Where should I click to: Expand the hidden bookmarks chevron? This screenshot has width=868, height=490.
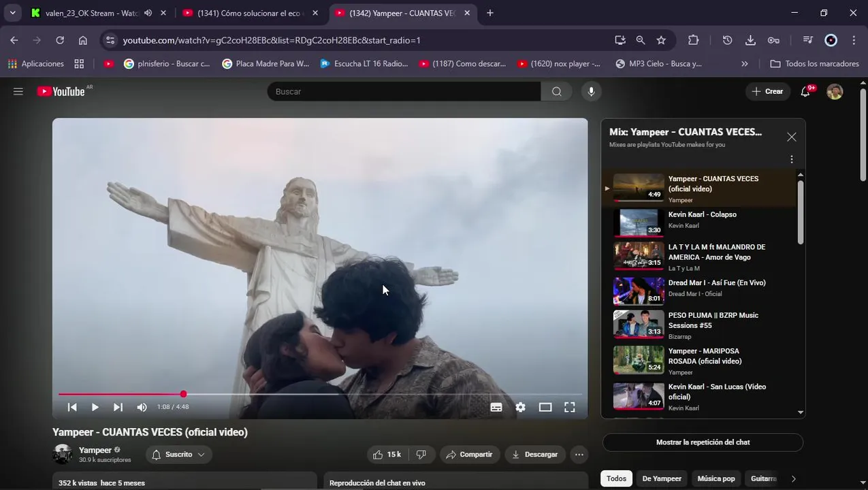(x=744, y=63)
